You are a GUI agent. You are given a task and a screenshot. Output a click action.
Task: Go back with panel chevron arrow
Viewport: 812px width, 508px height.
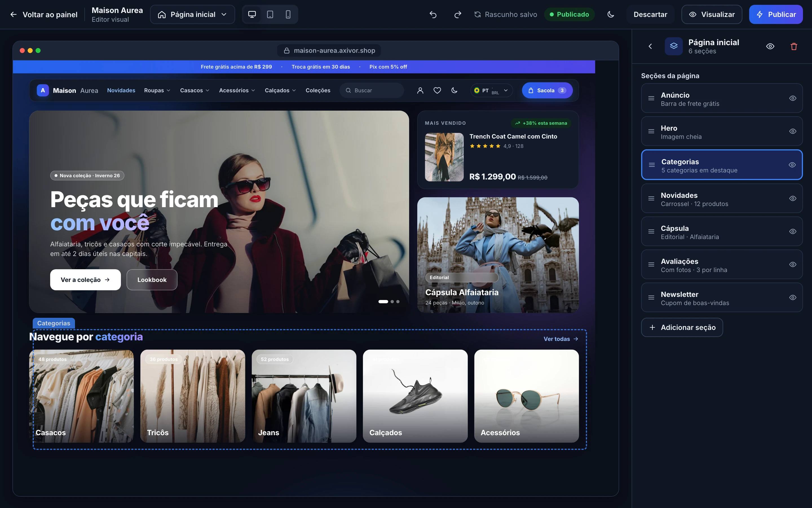[650, 46]
